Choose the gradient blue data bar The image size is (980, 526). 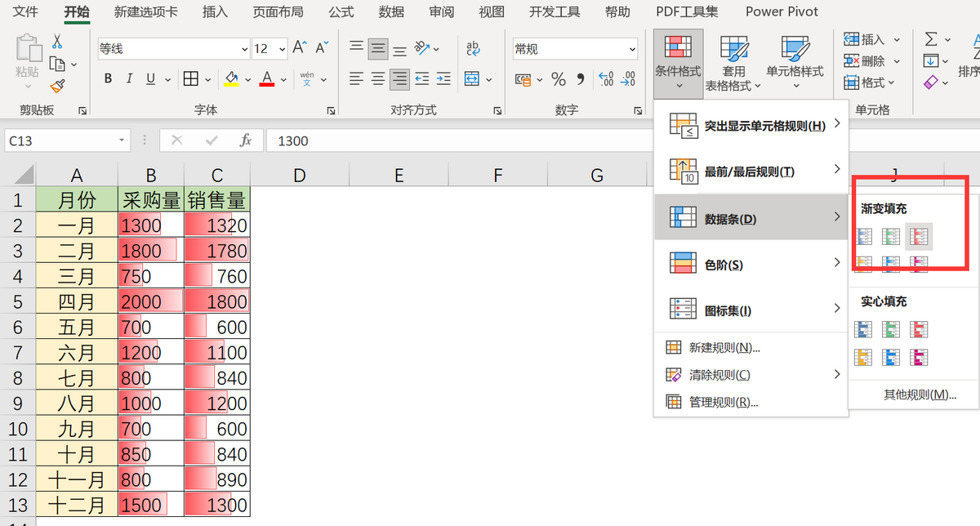(864, 237)
